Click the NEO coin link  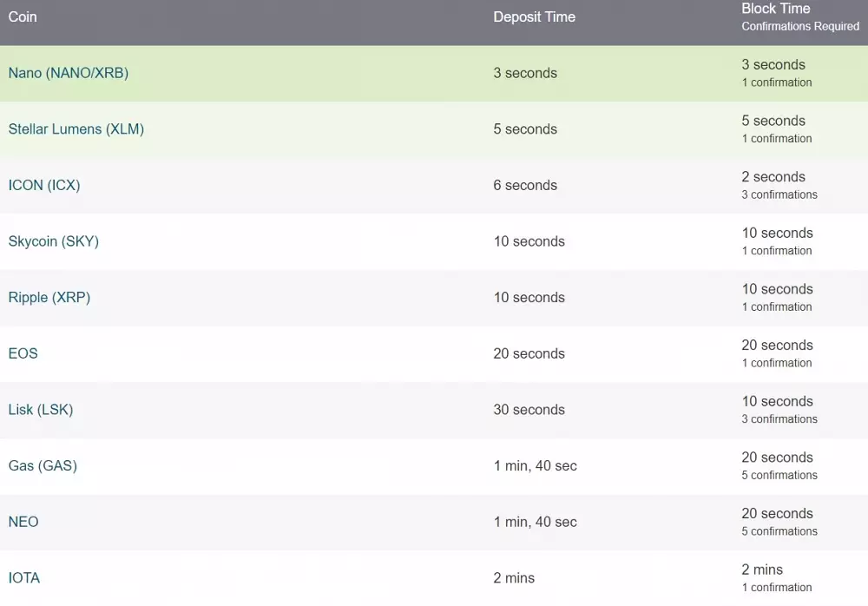23,522
